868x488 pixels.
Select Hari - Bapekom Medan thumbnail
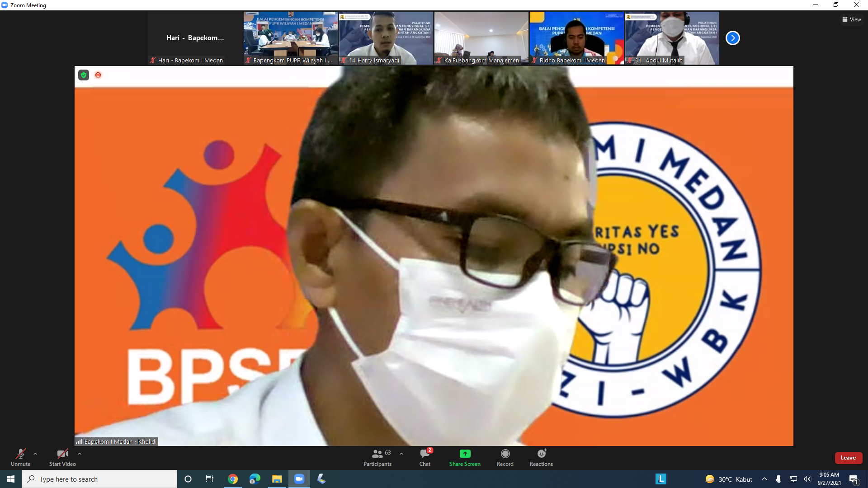[x=195, y=38]
